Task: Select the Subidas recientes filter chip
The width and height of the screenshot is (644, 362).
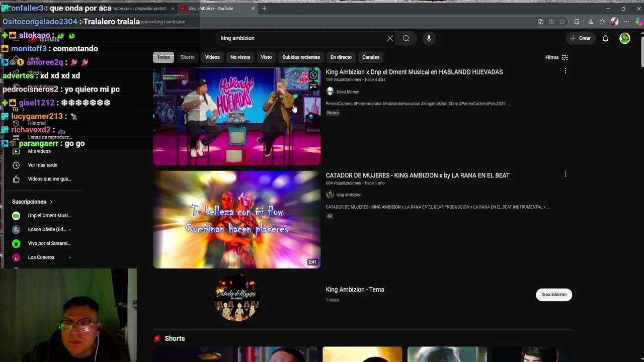Action: tap(301, 57)
